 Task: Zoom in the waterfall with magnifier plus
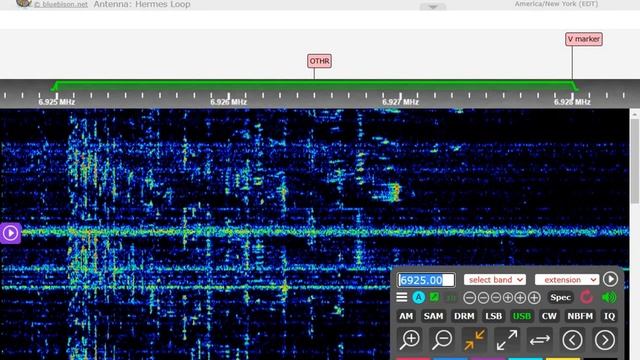tap(410, 340)
